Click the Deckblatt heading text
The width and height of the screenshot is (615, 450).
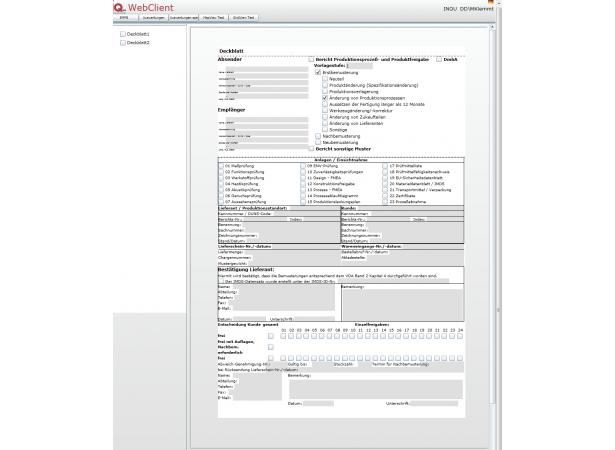click(x=231, y=51)
